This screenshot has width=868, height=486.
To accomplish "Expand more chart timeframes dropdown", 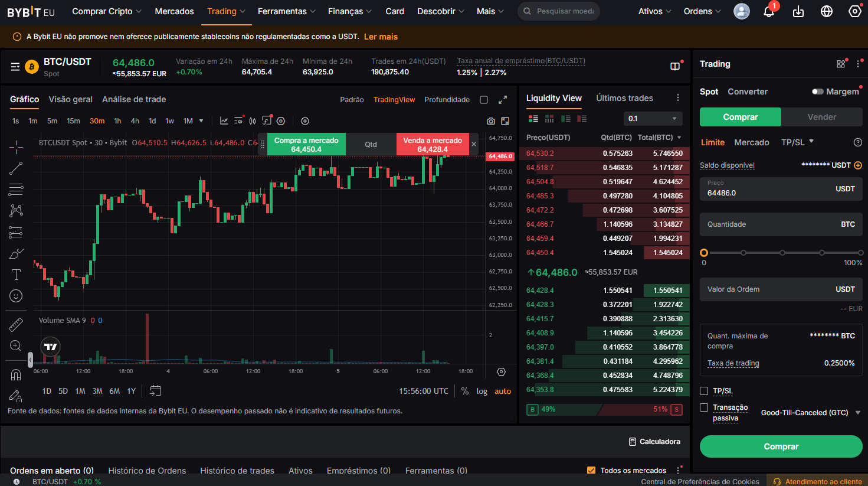I will click(x=201, y=121).
